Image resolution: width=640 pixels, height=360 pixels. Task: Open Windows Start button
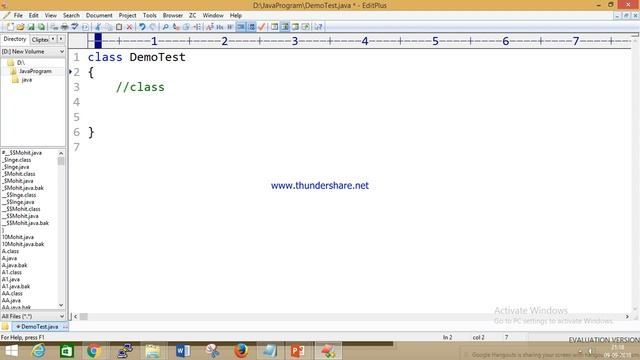click(11, 351)
